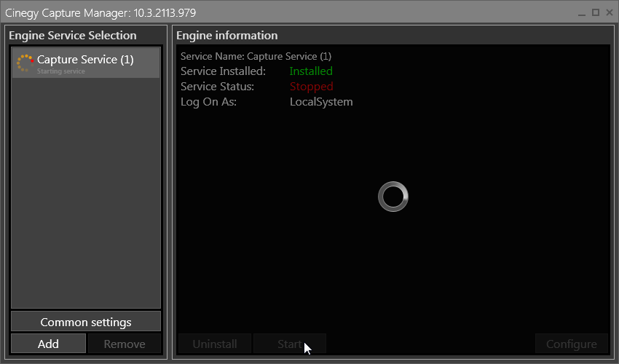
Task: Close the Cinegy Capture Manager window
Action: tap(610, 12)
